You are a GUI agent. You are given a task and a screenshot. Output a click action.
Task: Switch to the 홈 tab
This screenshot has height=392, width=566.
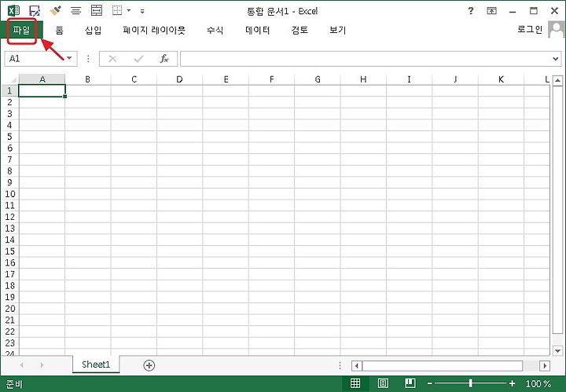[x=60, y=31]
